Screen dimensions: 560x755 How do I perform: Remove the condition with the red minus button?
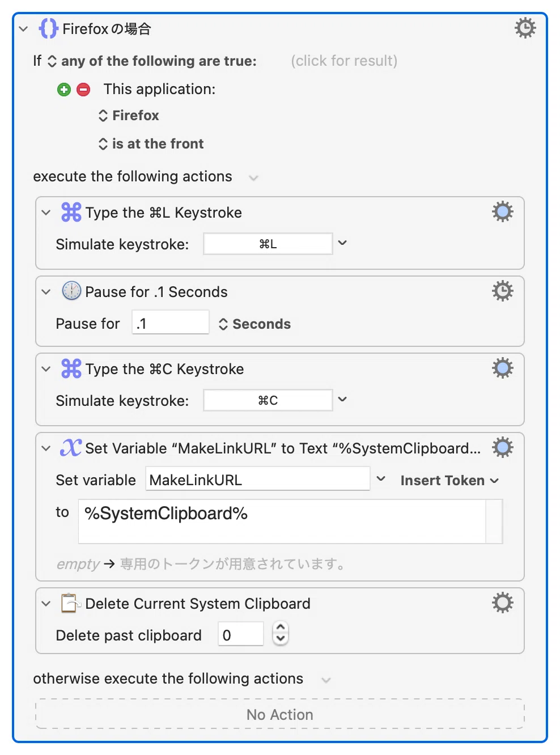pos(83,90)
